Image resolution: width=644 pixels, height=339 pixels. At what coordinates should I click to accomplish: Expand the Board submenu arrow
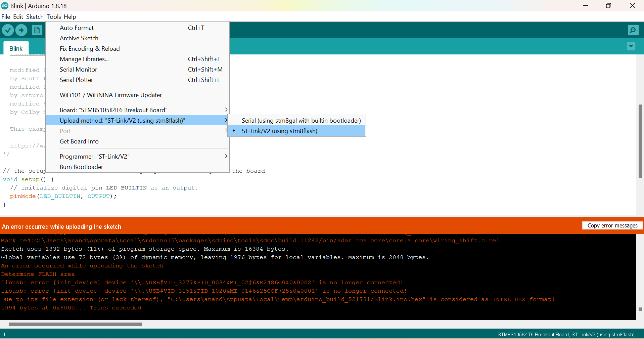click(226, 110)
